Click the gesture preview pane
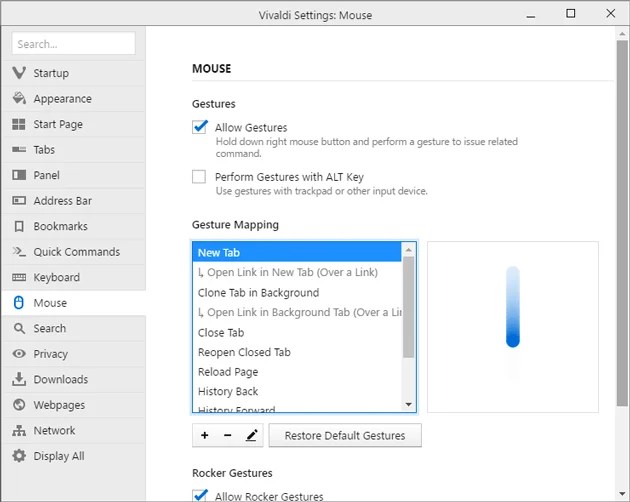Screen dimensions: 630x502 (x=513, y=327)
